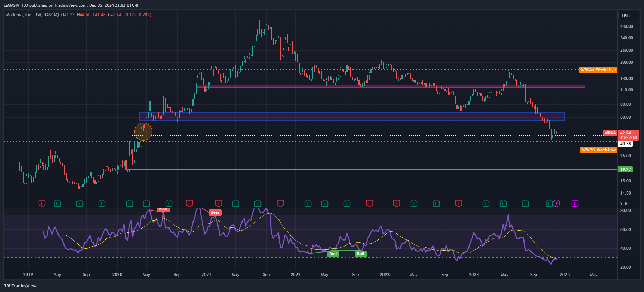
Task: Select the purple resistance zone rectangle
Action: (x=391, y=86)
